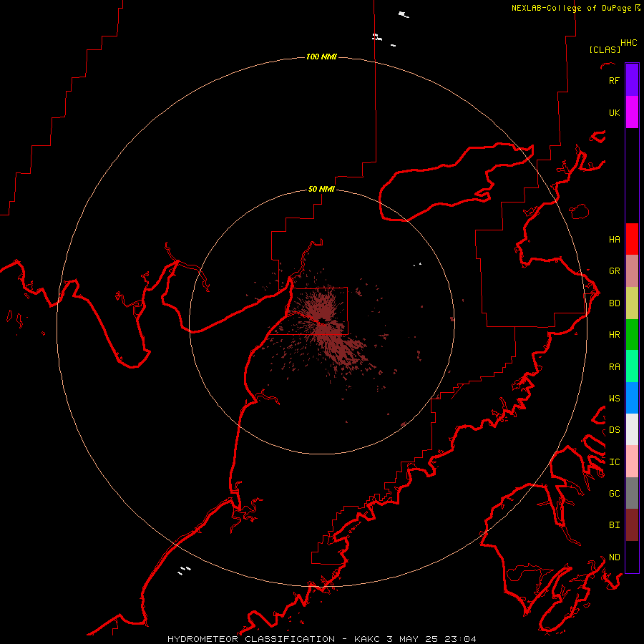
Task: Click the RA light green legend swatch
Action: click(632, 366)
